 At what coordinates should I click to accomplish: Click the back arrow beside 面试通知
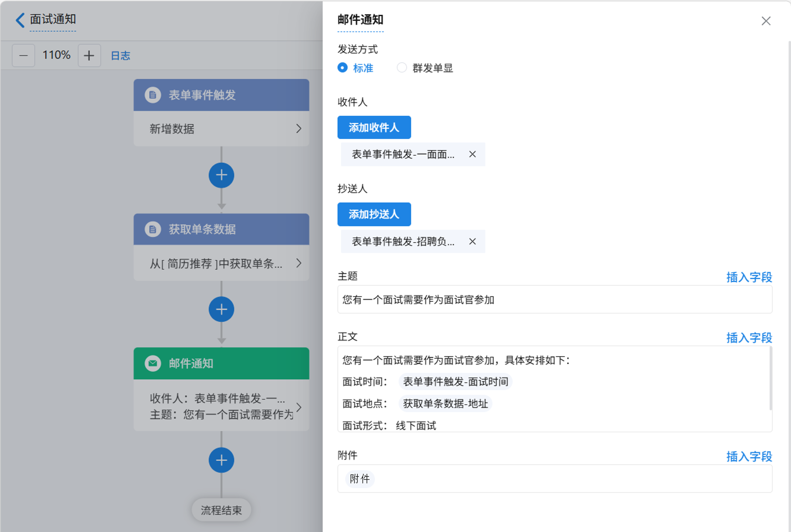click(20, 20)
